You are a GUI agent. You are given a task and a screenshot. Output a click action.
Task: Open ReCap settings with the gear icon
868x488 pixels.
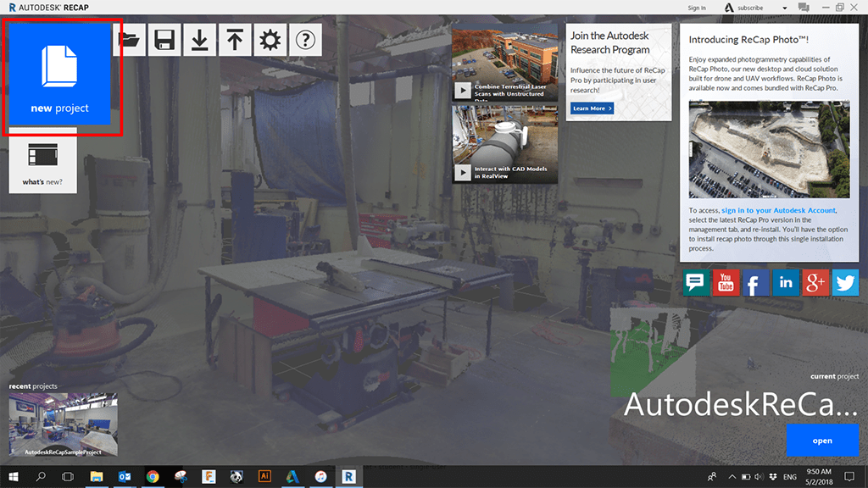point(270,40)
